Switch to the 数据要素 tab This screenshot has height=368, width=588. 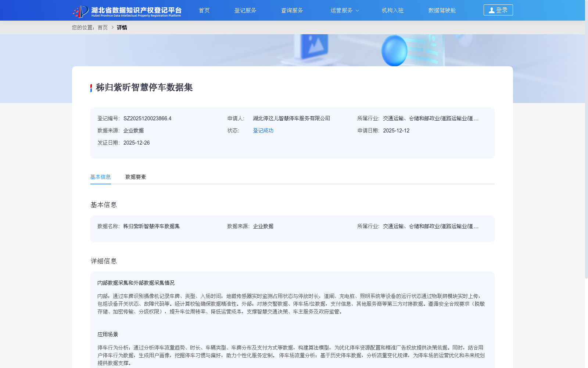point(135,177)
